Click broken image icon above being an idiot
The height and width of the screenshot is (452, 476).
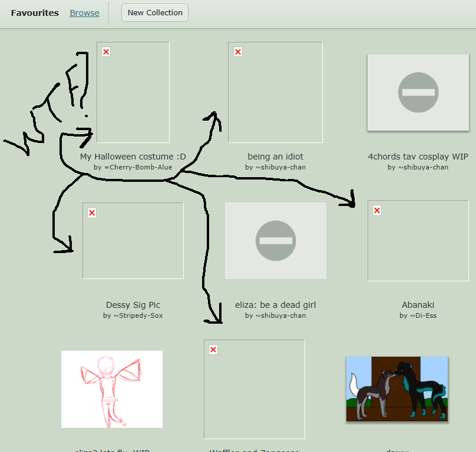(238, 52)
